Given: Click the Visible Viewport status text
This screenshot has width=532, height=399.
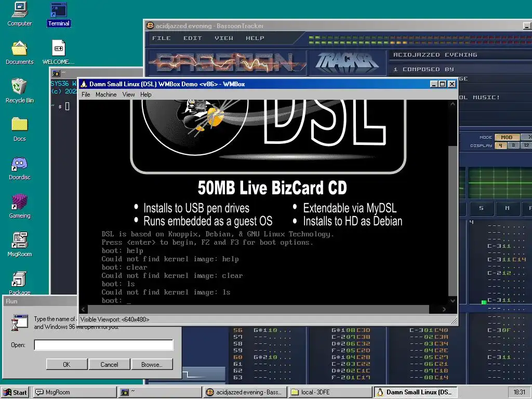Looking at the screenshot, I should (x=115, y=320).
